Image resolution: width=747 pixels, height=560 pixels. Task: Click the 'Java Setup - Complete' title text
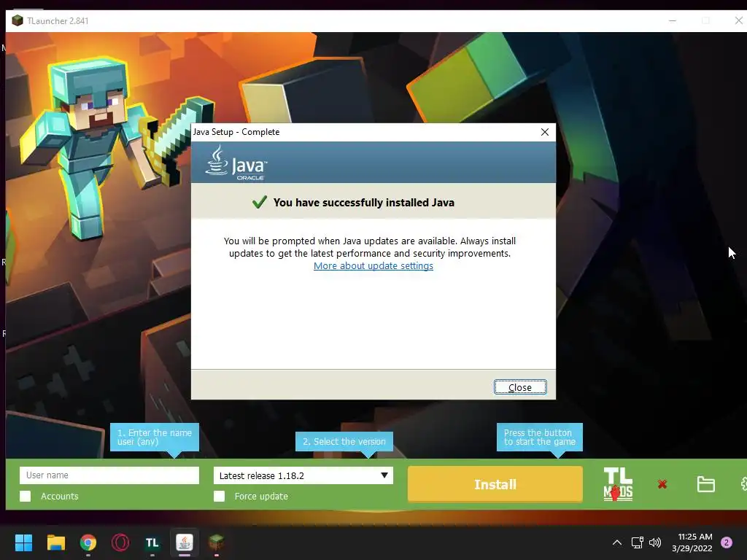point(236,132)
